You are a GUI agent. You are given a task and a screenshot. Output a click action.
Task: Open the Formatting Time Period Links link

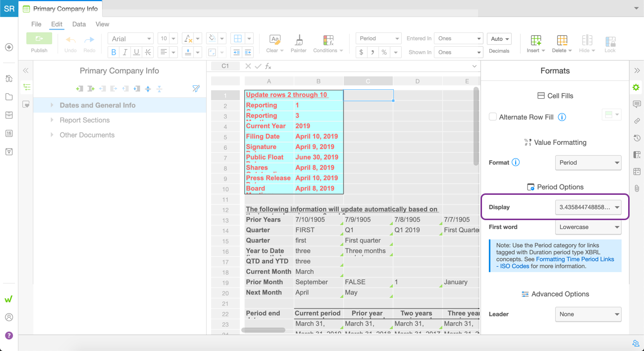click(575, 259)
